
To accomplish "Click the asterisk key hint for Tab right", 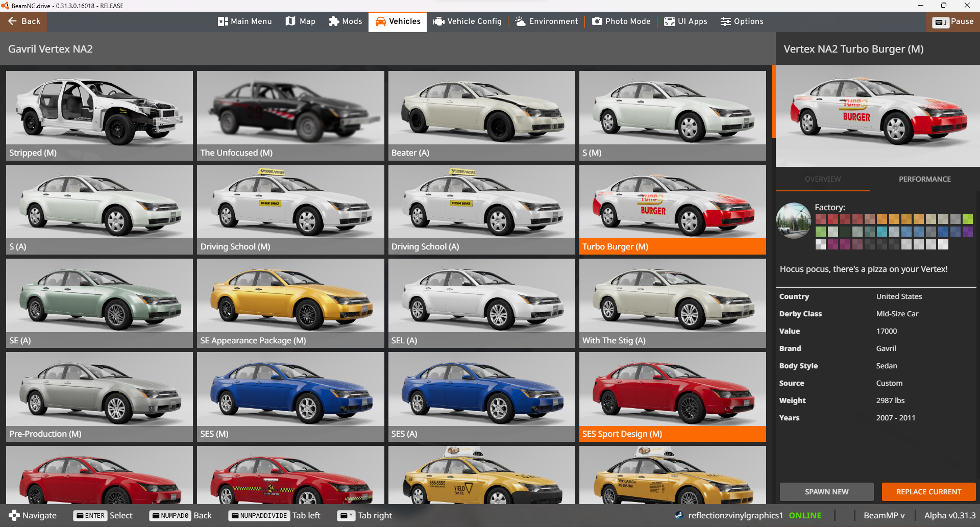I will [347, 516].
